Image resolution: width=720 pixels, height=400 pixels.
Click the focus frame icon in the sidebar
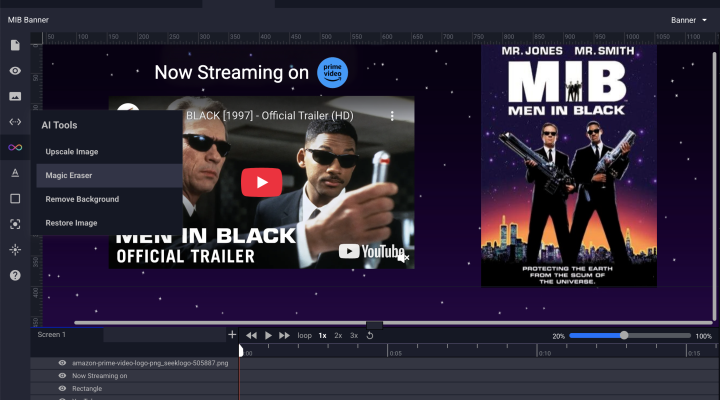pyautogui.click(x=15, y=224)
